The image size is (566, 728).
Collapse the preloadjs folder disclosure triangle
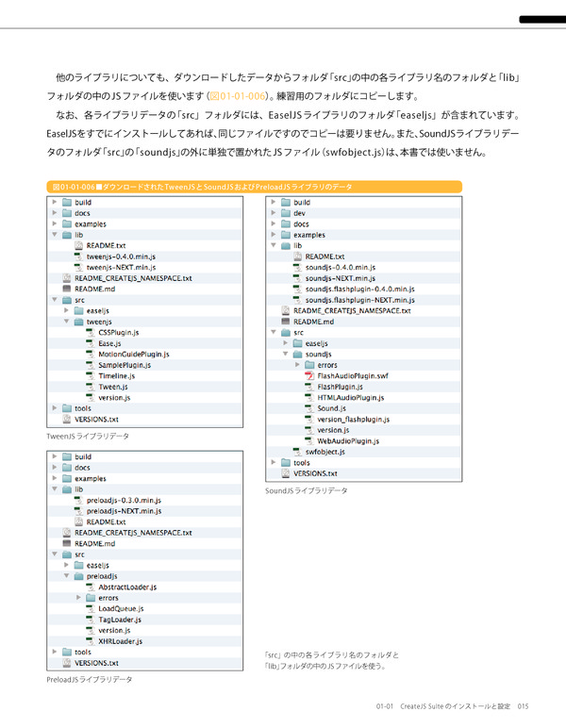pyautogui.click(x=66, y=575)
